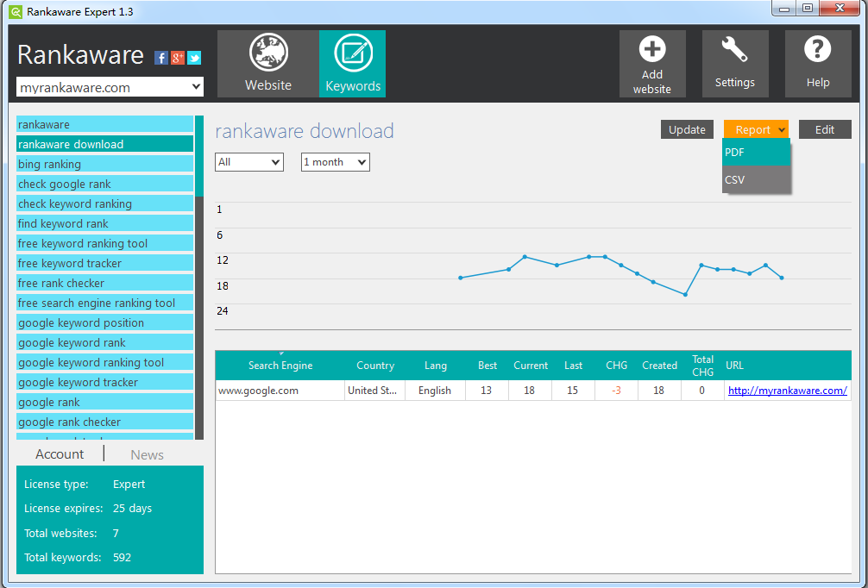Select the 'google keyword rank' keyword
Image resolution: width=868 pixels, height=588 pixels.
click(104, 343)
